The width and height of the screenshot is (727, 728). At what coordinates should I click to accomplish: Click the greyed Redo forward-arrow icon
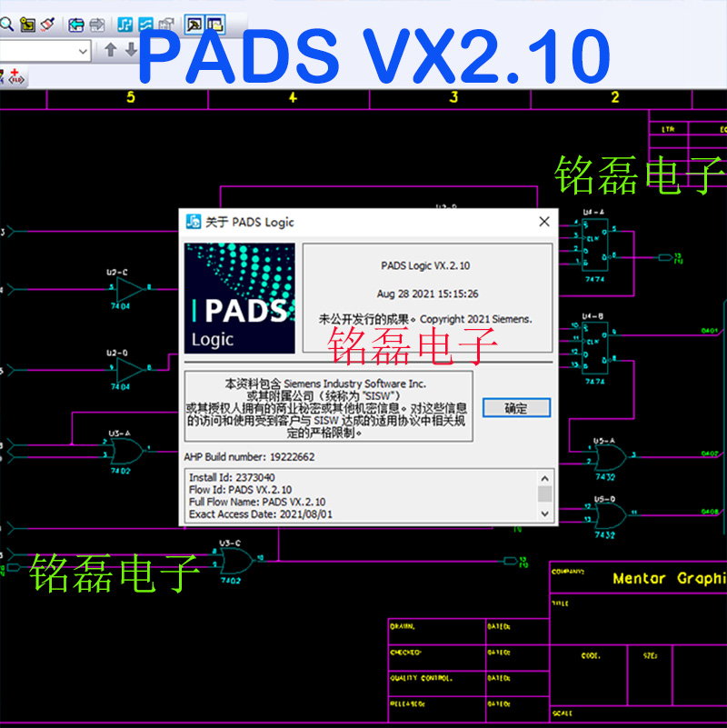pyautogui.click(x=96, y=25)
